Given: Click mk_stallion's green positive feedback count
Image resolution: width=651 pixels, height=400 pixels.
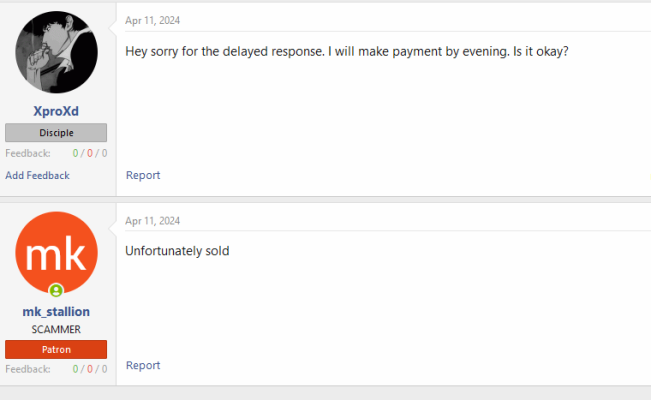Looking at the screenshot, I should [x=75, y=369].
